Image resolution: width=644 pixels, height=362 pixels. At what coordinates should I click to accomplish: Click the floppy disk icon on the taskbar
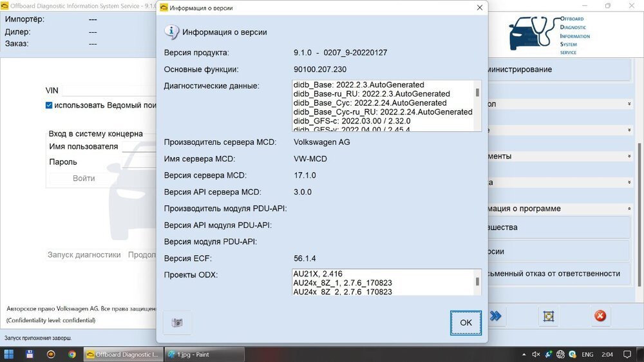[x=30, y=354]
